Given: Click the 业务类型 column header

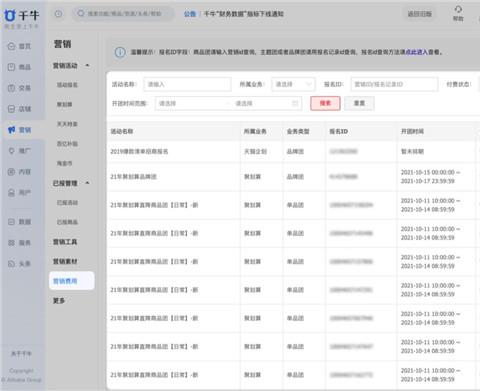Looking at the screenshot, I should coord(298,132).
